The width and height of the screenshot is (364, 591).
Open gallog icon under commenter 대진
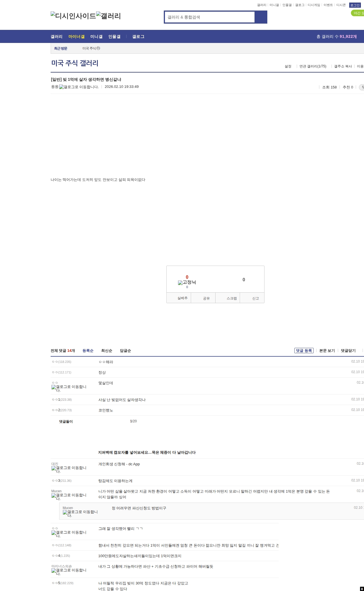(69, 470)
